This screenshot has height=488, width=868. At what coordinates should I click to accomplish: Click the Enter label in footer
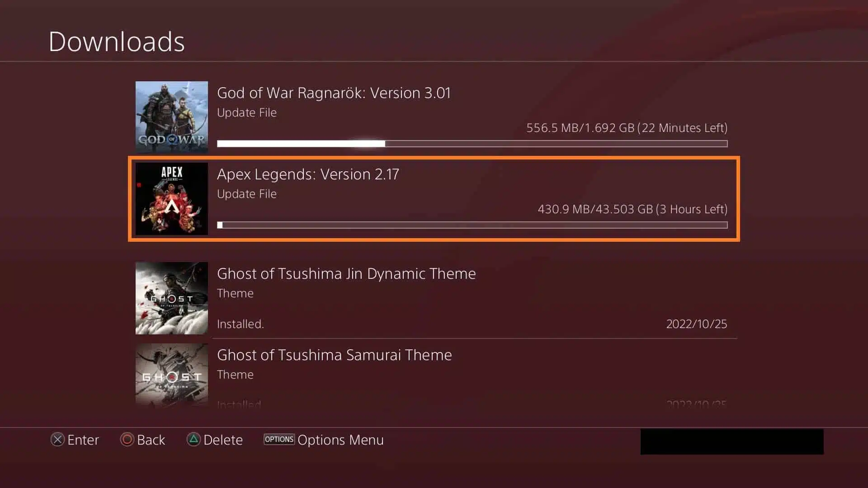pyautogui.click(x=83, y=440)
